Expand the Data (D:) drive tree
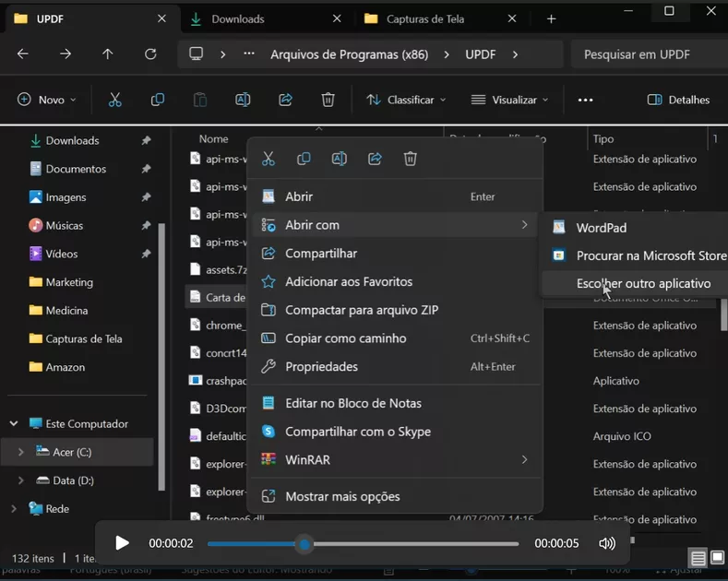 click(x=20, y=480)
